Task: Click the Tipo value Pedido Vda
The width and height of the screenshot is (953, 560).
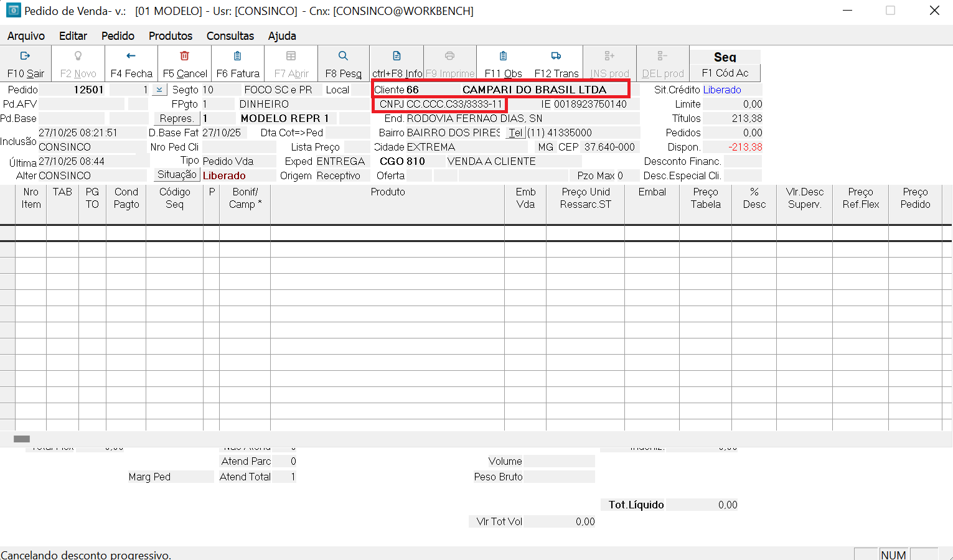Action: 228,161
